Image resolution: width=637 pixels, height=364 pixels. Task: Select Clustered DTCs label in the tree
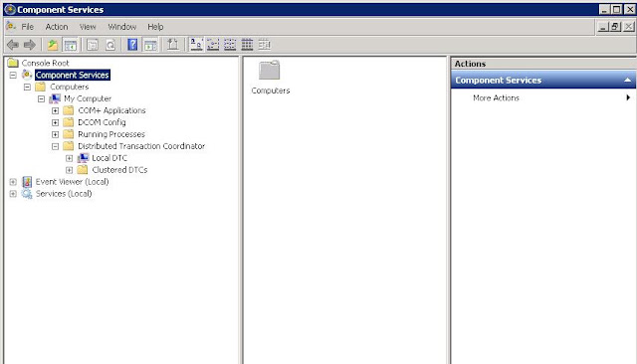pos(119,170)
